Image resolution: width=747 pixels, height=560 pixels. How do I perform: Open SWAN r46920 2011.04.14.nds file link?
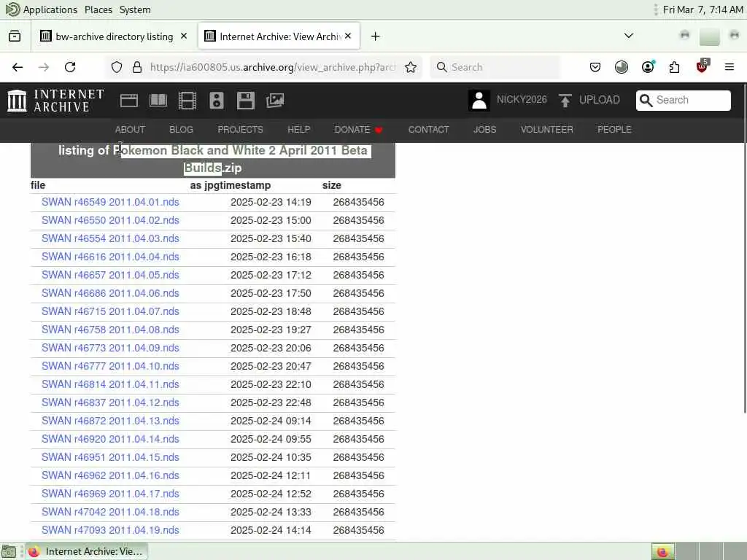click(x=110, y=439)
